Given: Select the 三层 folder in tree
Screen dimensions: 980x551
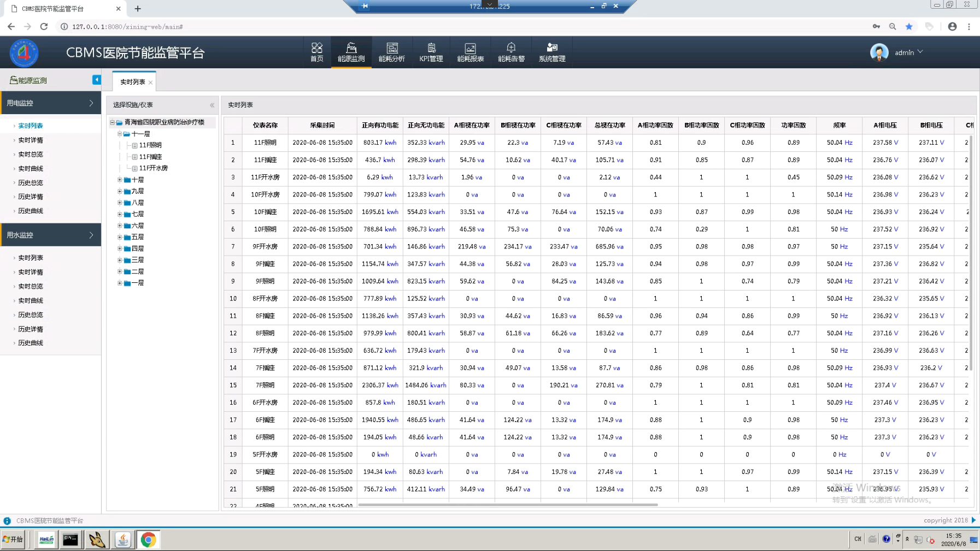Looking at the screenshot, I should click(x=138, y=260).
